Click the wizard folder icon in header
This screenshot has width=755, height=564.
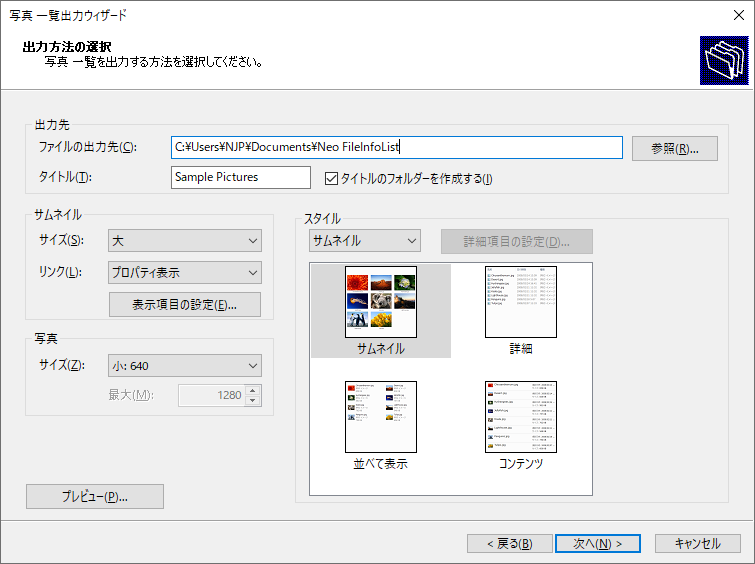pyautogui.click(x=724, y=60)
